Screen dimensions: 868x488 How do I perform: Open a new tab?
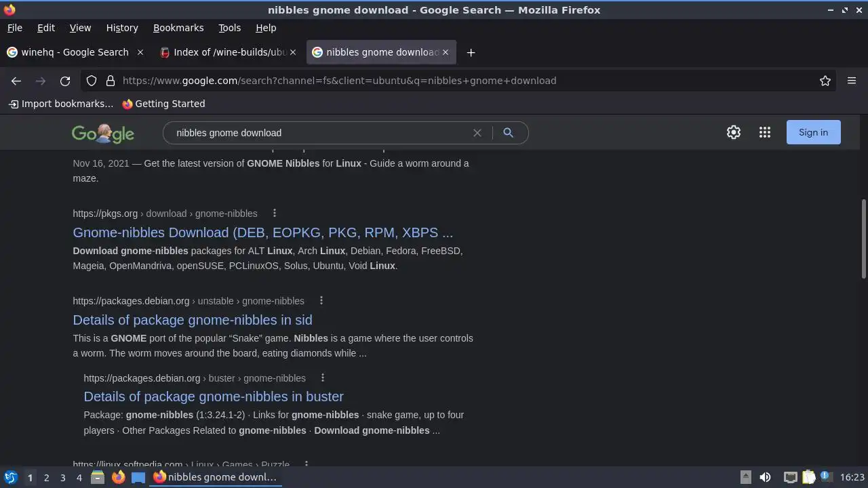(x=471, y=52)
